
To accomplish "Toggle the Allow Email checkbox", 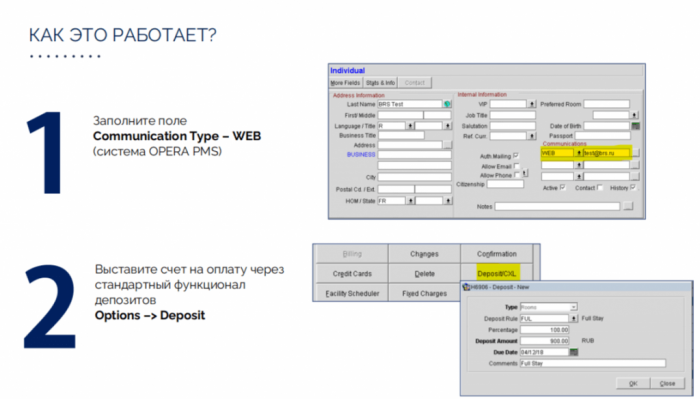I will [517, 166].
